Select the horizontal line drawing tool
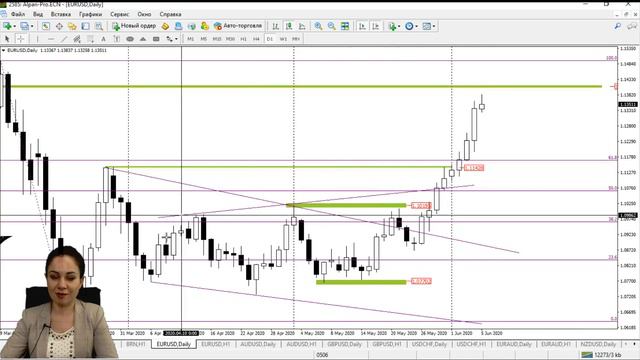Viewport: 640px width, 360px height. (x=51, y=39)
